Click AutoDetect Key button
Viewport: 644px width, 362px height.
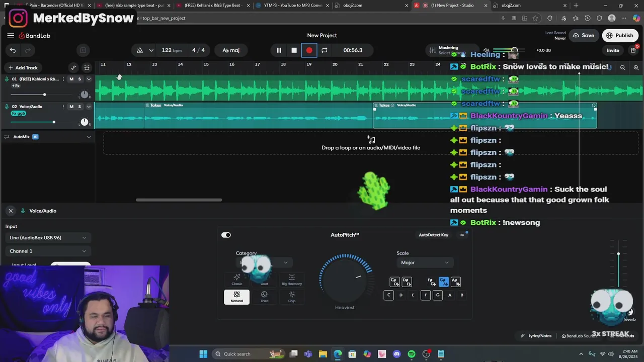[x=433, y=235]
